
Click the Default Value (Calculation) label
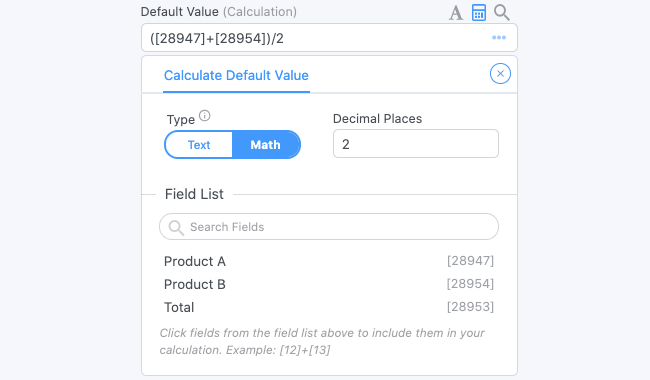click(219, 12)
